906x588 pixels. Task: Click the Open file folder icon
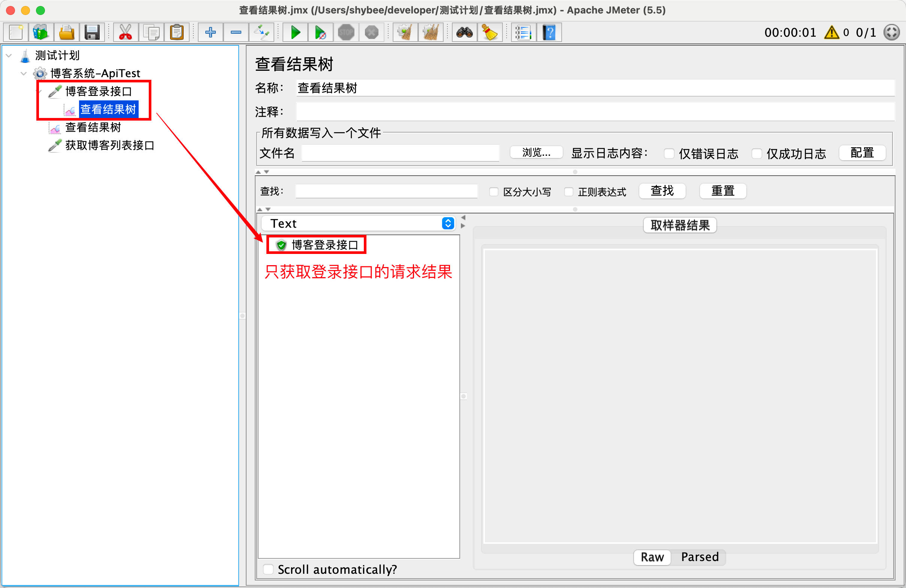tap(66, 32)
